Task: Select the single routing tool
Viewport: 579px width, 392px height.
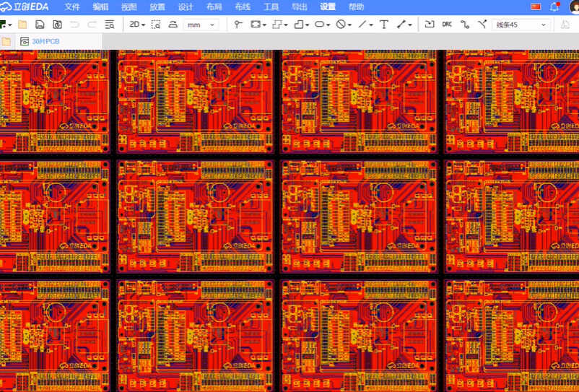Action: coord(465,25)
